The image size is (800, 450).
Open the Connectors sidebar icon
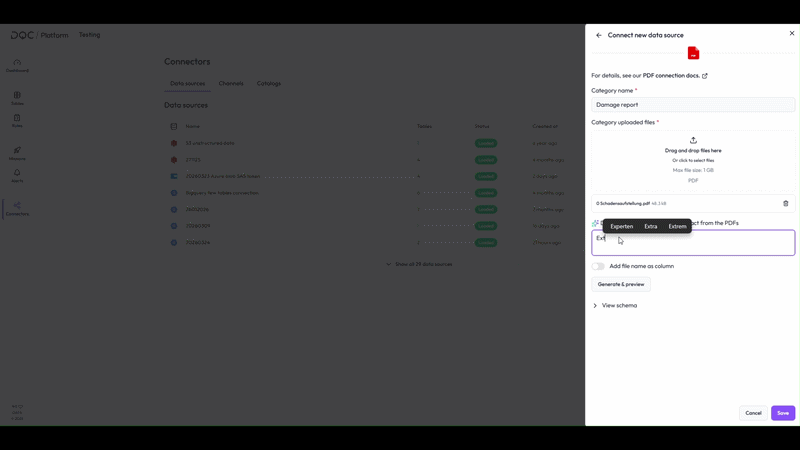click(17, 209)
